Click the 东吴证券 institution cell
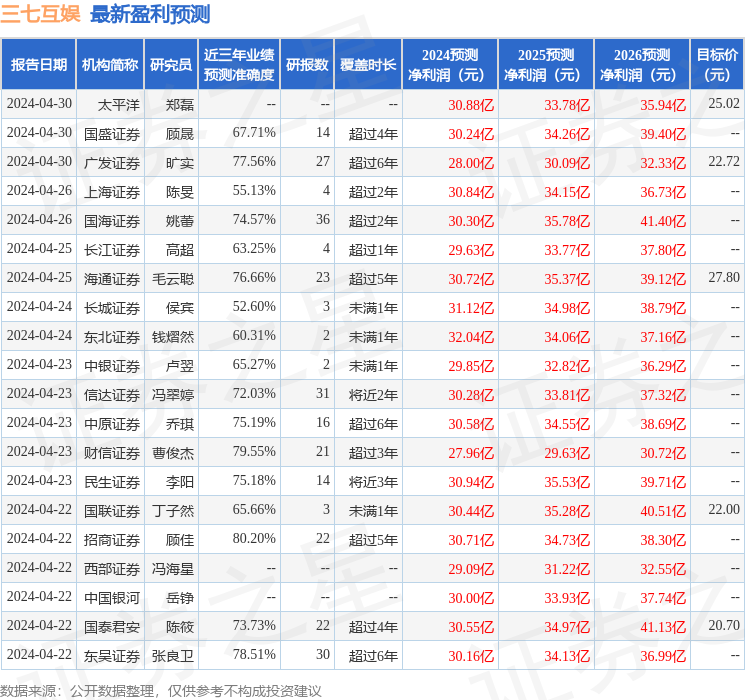Screen dimensions: 745x700 (x=112, y=656)
